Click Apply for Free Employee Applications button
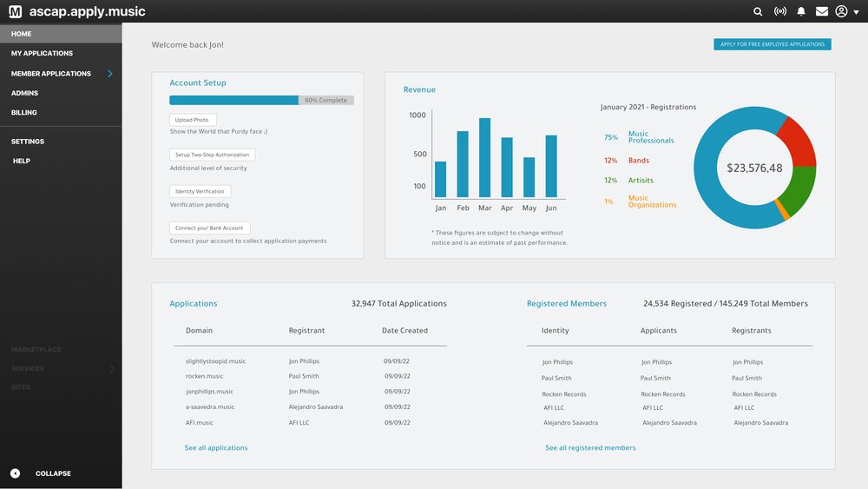Viewport: 868px width, 489px height. click(773, 44)
